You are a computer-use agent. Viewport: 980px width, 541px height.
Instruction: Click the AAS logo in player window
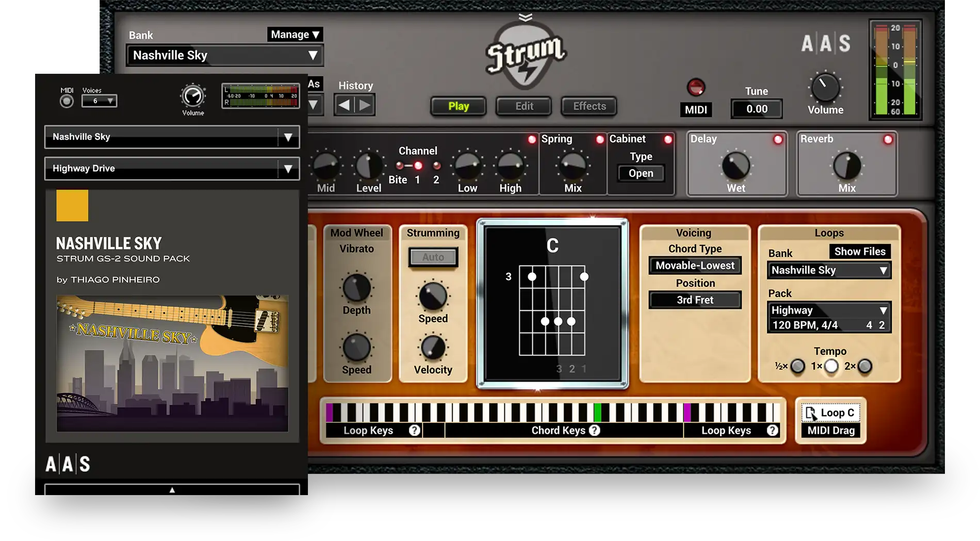pyautogui.click(x=68, y=464)
